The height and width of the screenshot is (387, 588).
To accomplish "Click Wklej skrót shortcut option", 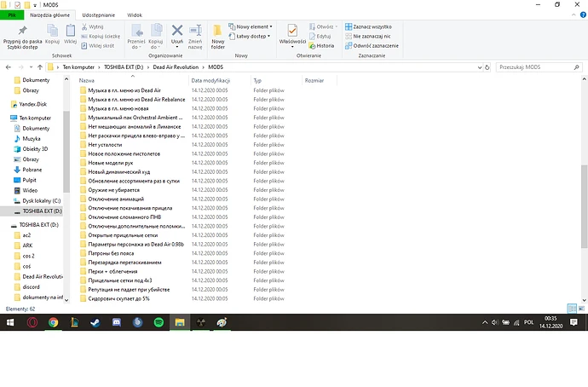I will click(98, 46).
